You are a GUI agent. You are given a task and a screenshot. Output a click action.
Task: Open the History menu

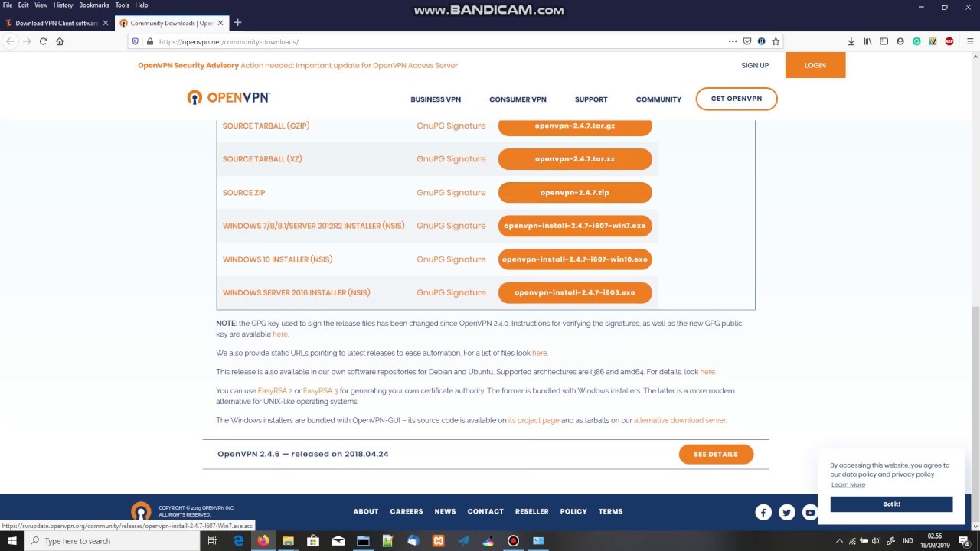63,5
